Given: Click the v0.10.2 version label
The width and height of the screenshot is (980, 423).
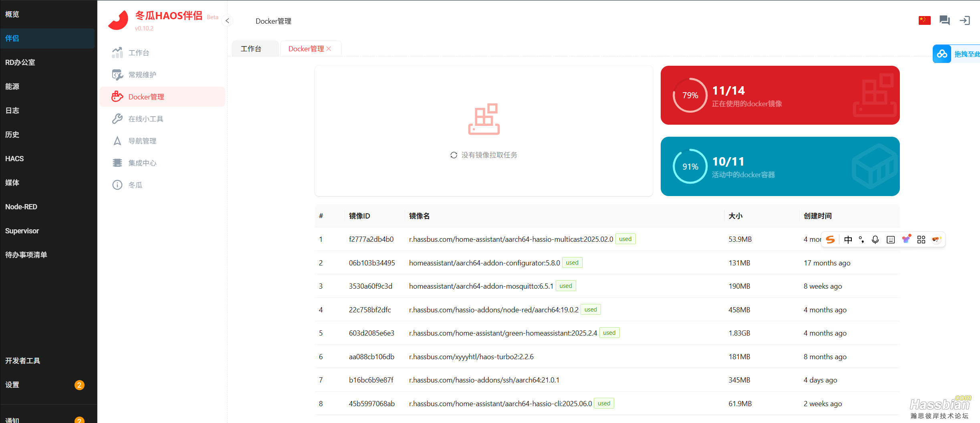Looking at the screenshot, I should 144,28.
